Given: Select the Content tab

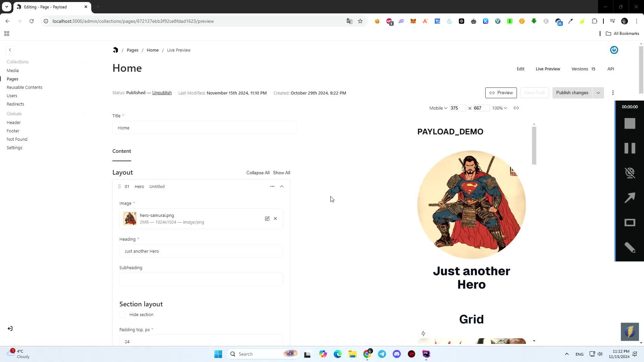Looking at the screenshot, I should 122,151.
